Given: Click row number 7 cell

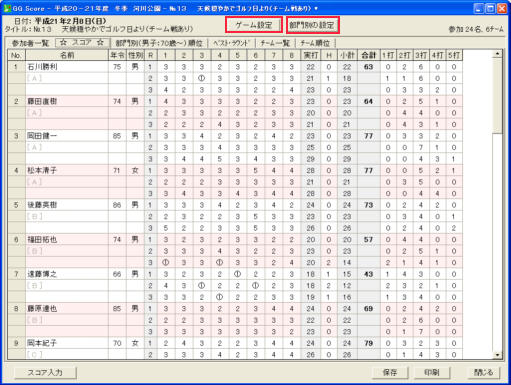Looking at the screenshot, I should [16, 274].
